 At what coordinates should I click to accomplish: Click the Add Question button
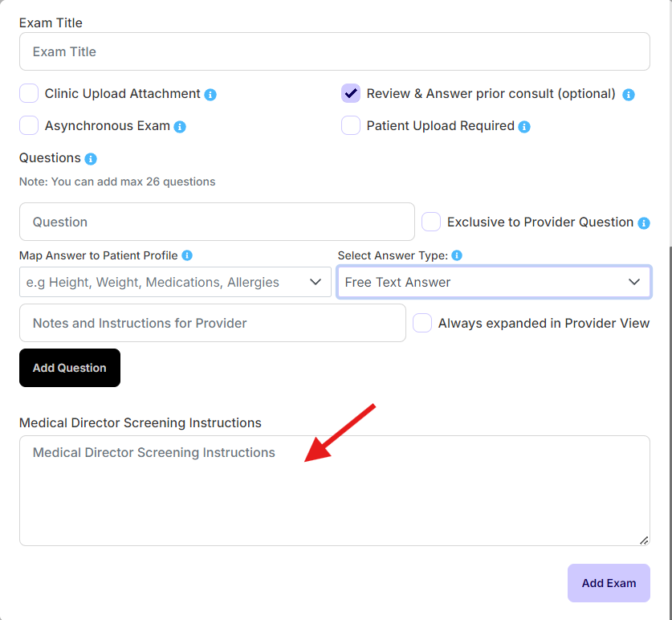69,367
